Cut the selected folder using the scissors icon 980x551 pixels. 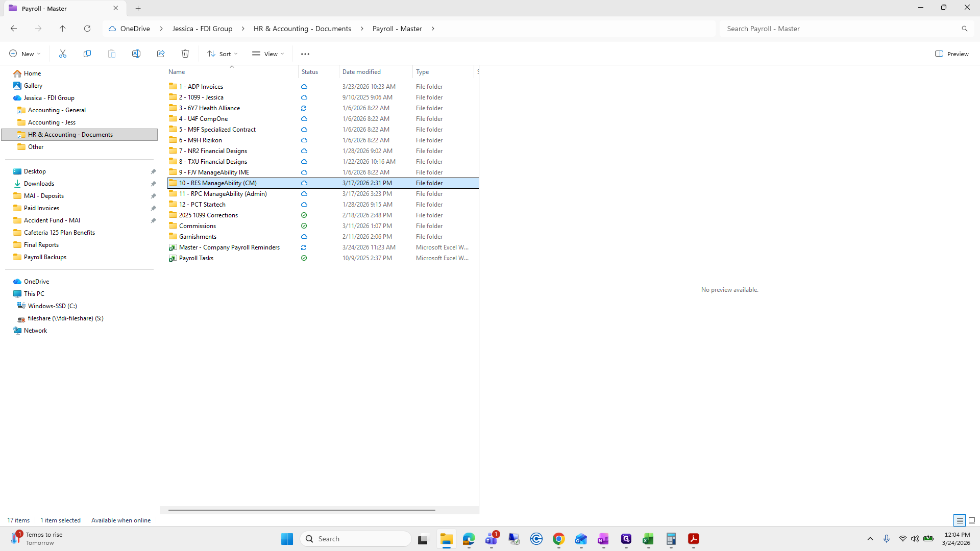63,54
